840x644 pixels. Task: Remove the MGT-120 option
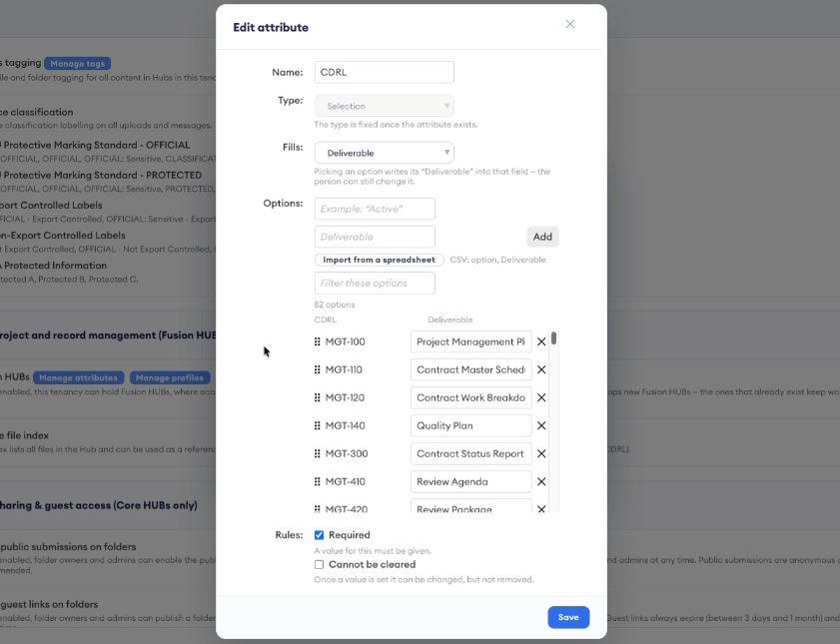coord(541,397)
